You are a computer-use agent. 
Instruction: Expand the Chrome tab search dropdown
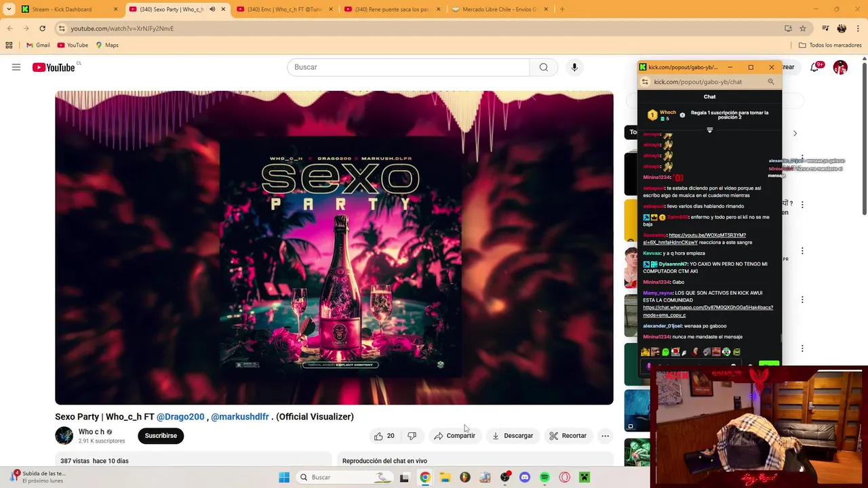[9, 9]
